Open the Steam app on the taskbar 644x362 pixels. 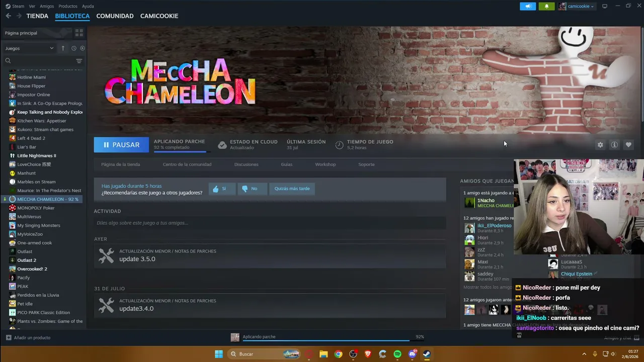(x=427, y=354)
